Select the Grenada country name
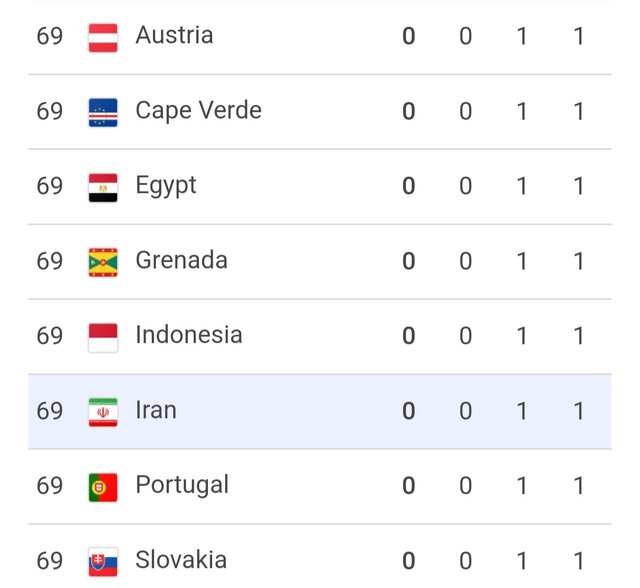 (x=181, y=261)
